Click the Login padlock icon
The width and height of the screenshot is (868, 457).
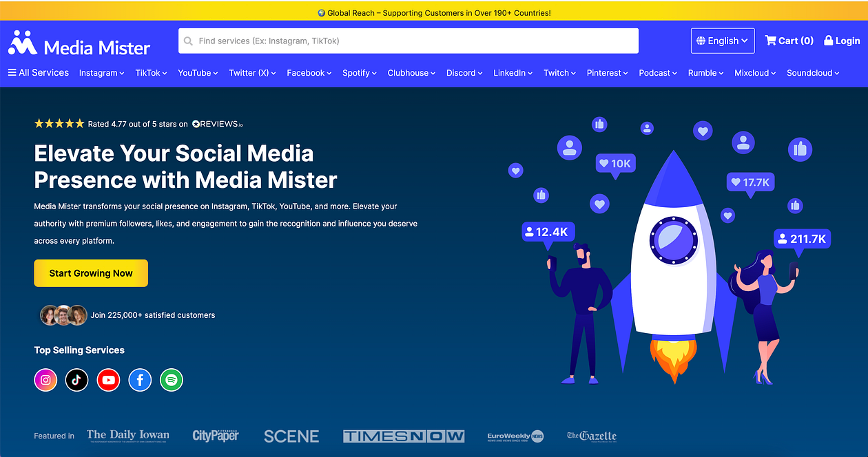click(829, 41)
